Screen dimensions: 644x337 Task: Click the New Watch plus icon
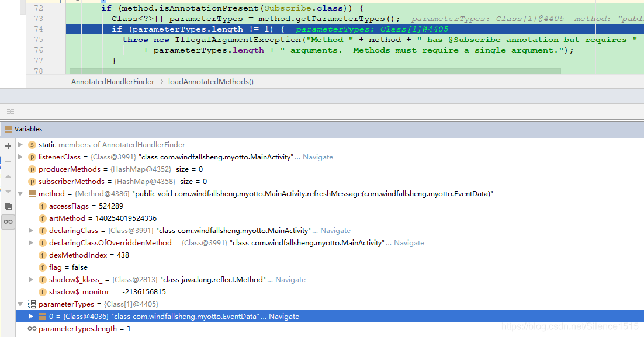pyautogui.click(x=8, y=145)
